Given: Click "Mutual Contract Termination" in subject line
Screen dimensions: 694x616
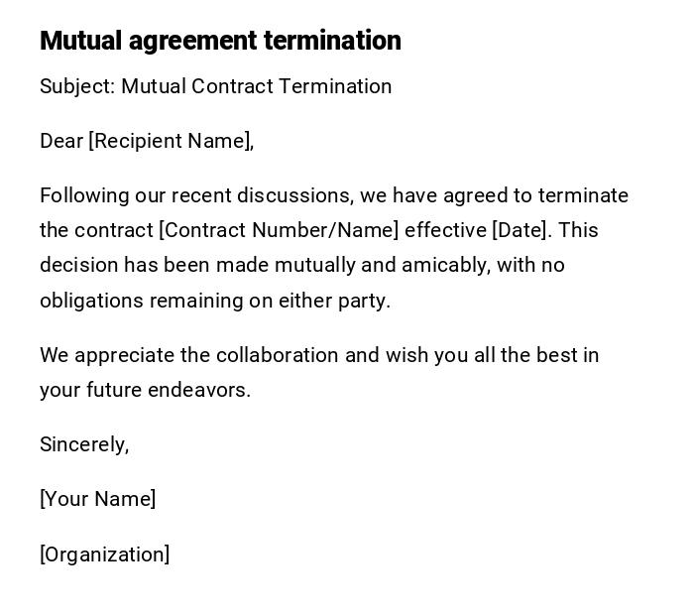Looking at the screenshot, I should [x=257, y=86].
